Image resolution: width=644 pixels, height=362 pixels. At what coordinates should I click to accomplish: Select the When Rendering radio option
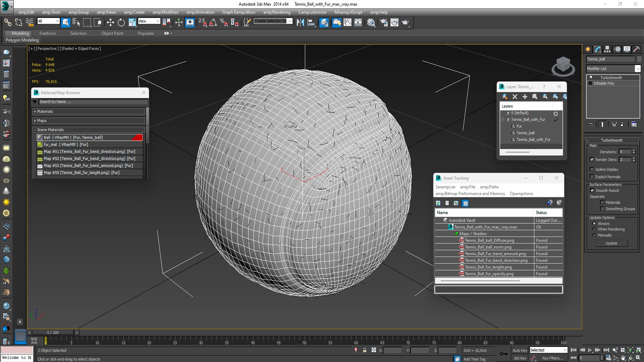click(594, 229)
